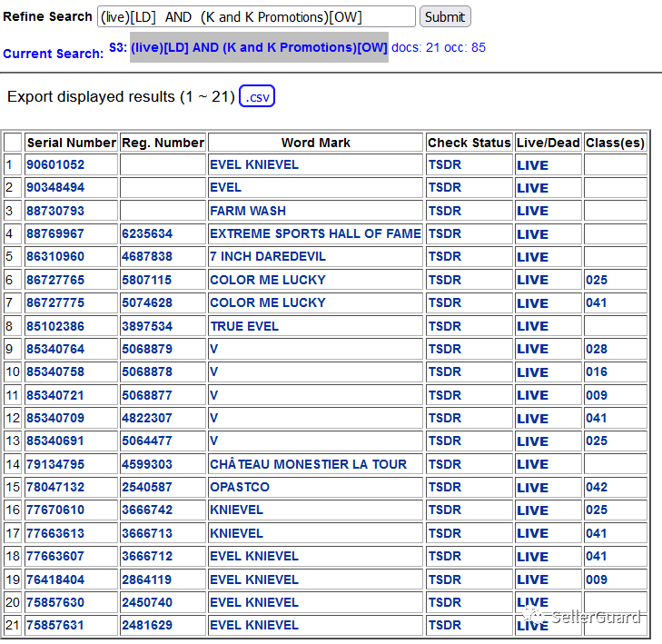Click the Refine Search text field
The height and width of the screenshot is (644, 662).
pos(256,16)
